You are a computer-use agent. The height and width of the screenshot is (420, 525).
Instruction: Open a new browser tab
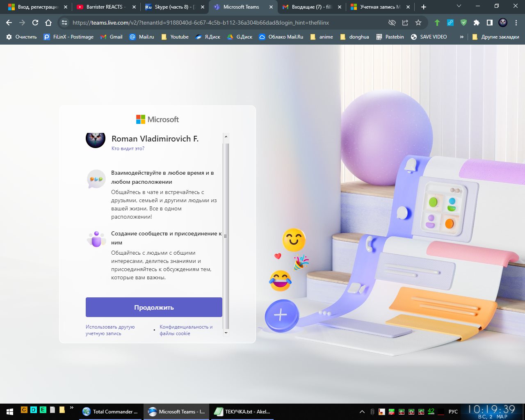424,7
